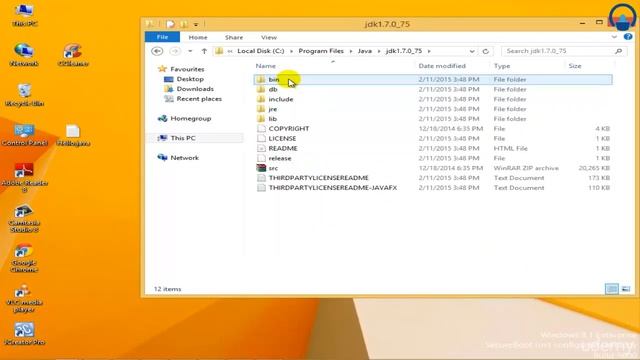Open the Recycle Bin on desktop
Viewport: 640px width, 360px height.
[x=24, y=95]
